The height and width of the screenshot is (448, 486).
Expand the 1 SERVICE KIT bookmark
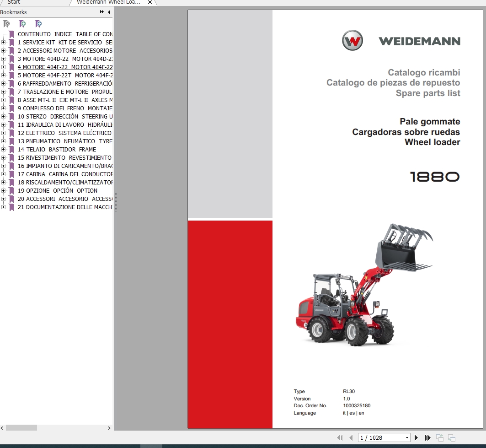pos(3,43)
